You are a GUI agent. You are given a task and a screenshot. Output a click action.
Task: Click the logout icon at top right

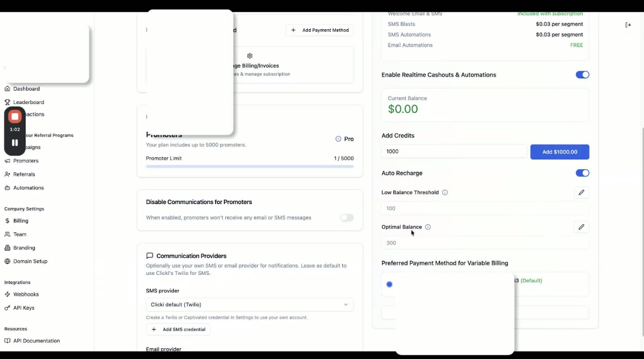coord(628,25)
